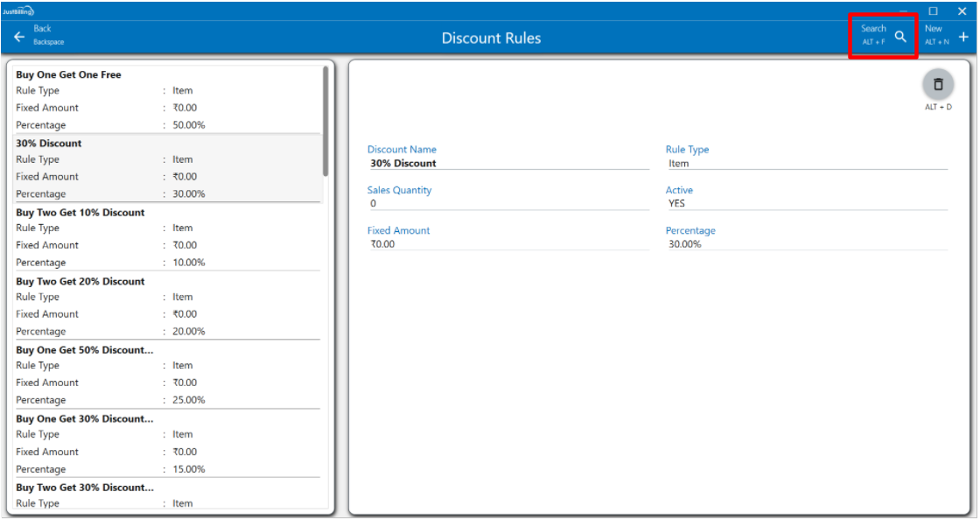Open Buy Two Get 30% Discount rule
Viewport: 980px width, 520px height.
click(x=84, y=488)
